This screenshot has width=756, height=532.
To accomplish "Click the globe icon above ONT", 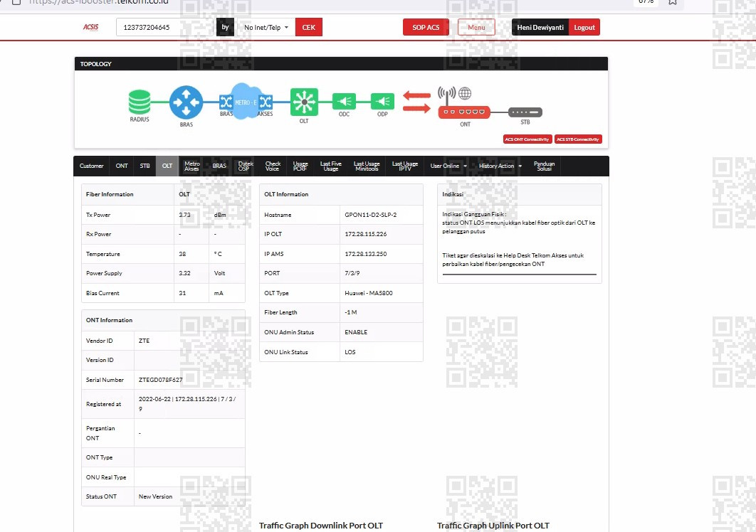I will (x=465, y=93).
